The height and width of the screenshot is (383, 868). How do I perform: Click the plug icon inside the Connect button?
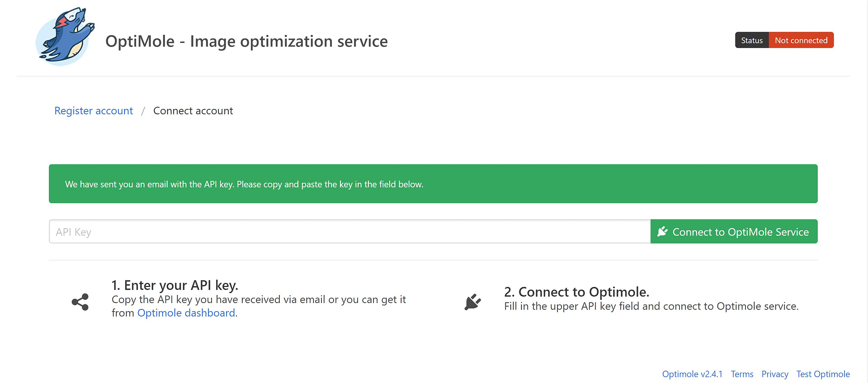662,232
